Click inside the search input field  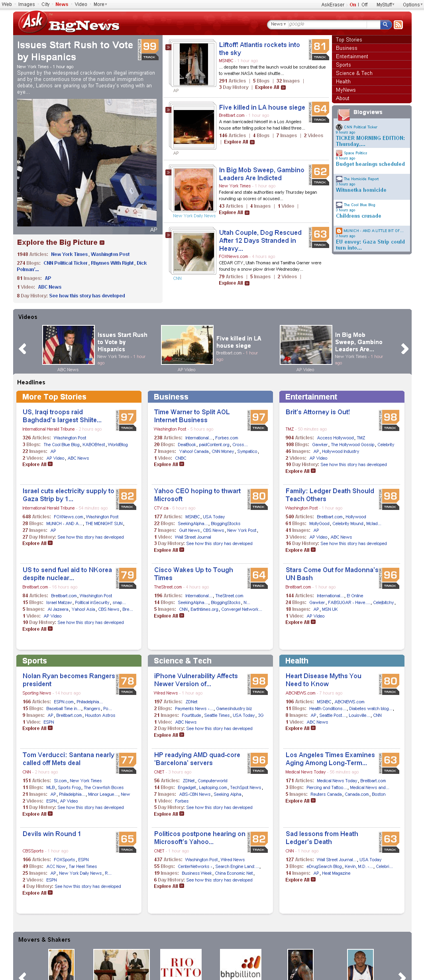[334, 24]
